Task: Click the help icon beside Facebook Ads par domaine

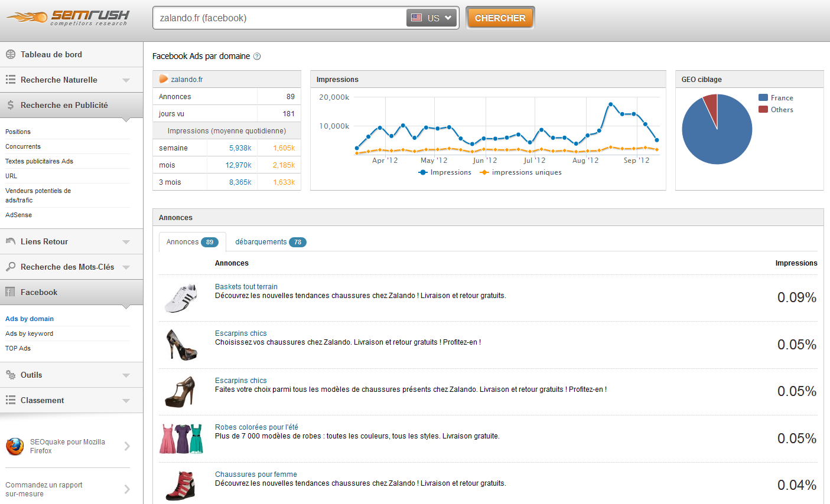Action: (257, 57)
